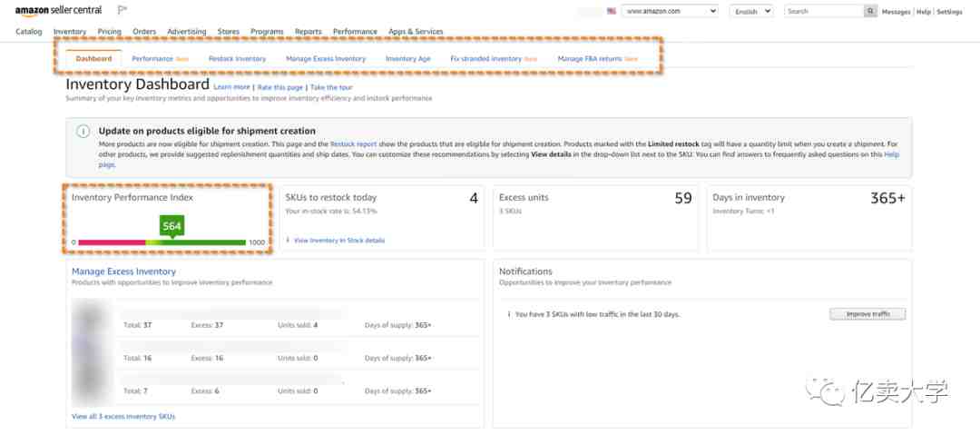Focus the Search input field
980x435 pixels.
pos(824,11)
